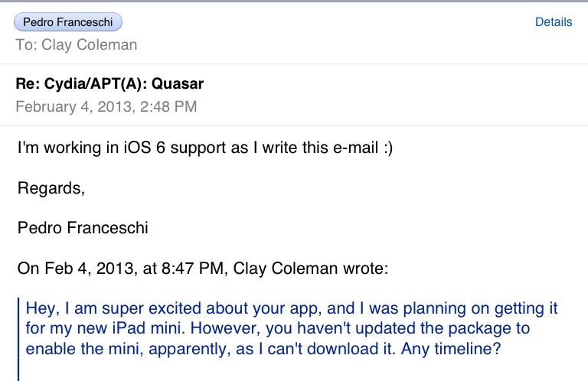Click "Clay Coleman wrote:" text

pyautogui.click(x=311, y=269)
